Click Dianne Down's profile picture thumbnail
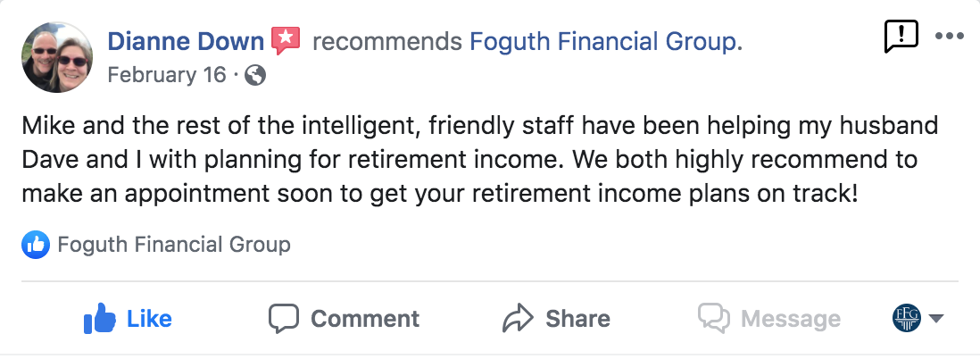The width and height of the screenshot is (980, 359). (x=58, y=57)
